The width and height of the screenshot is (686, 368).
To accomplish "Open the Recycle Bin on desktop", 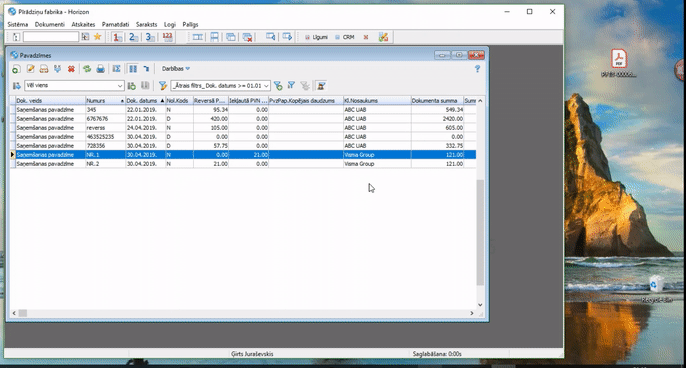I will coord(656,289).
